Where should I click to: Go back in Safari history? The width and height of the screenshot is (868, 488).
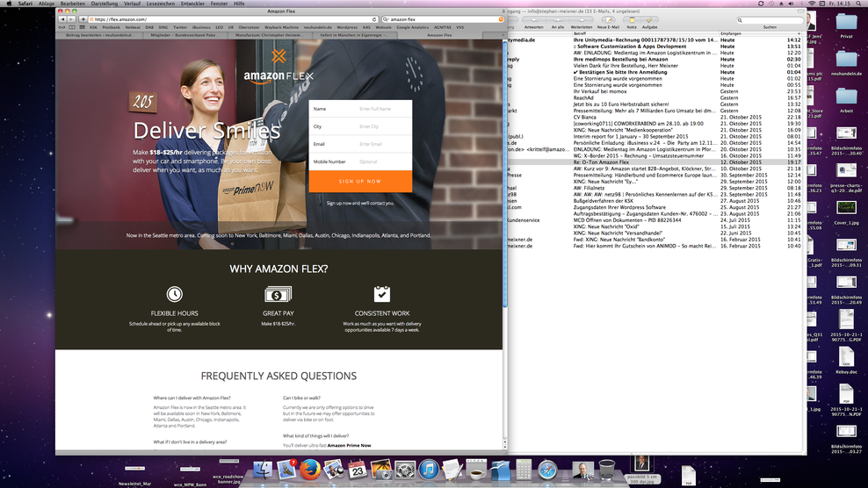[x=62, y=19]
